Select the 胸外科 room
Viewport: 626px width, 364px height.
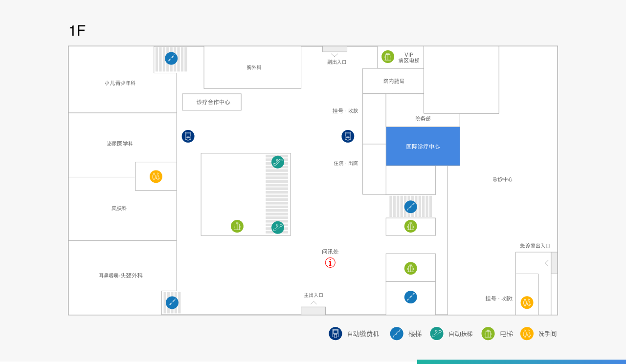point(252,67)
